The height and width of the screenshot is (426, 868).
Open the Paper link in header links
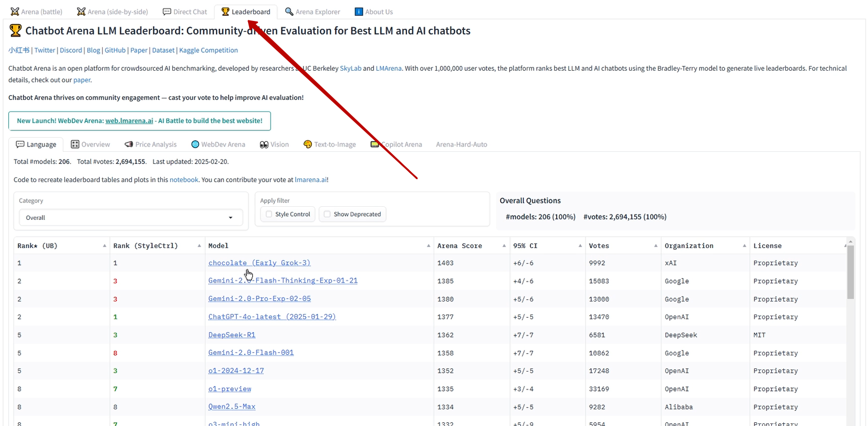pos(139,50)
